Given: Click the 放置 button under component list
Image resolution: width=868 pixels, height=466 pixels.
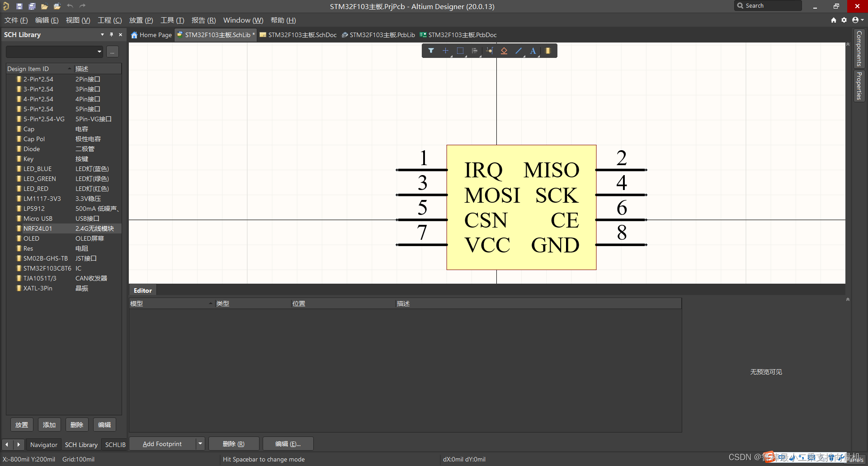Looking at the screenshot, I should (22, 425).
